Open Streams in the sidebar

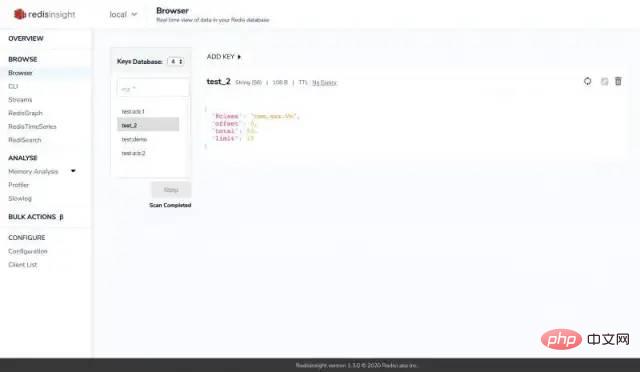click(20, 100)
